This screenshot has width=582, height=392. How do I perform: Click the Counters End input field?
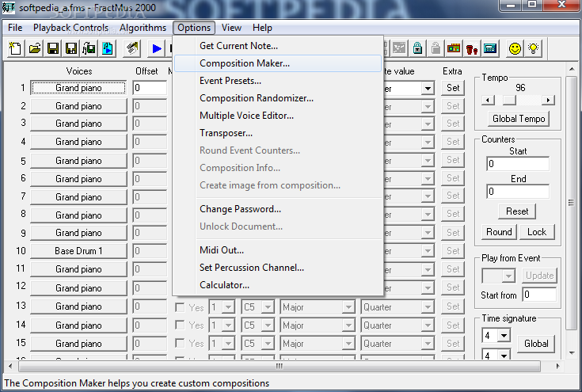click(x=518, y=192)
